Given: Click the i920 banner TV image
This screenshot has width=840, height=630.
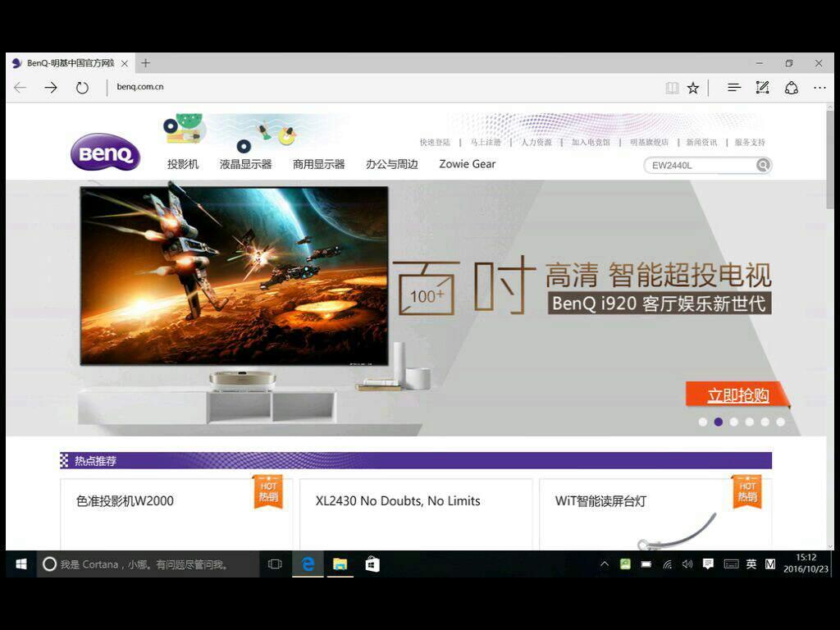Looking at the screenshot, I should click(234, 276).
